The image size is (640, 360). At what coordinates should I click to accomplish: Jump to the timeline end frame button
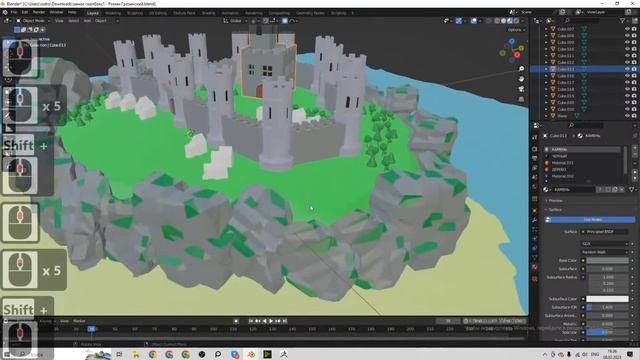pyautogui.click(x=285, y=321)
